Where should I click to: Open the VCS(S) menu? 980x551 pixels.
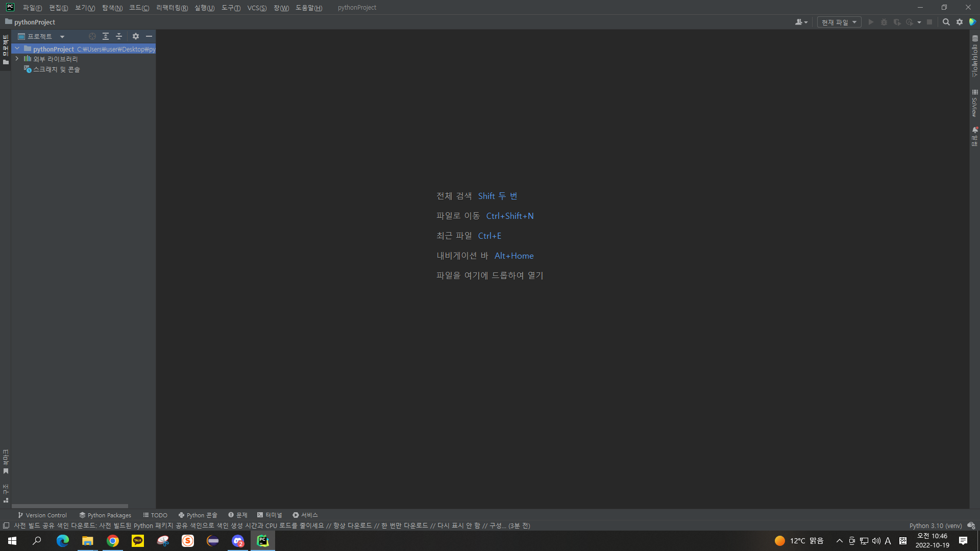click(257, 8)
